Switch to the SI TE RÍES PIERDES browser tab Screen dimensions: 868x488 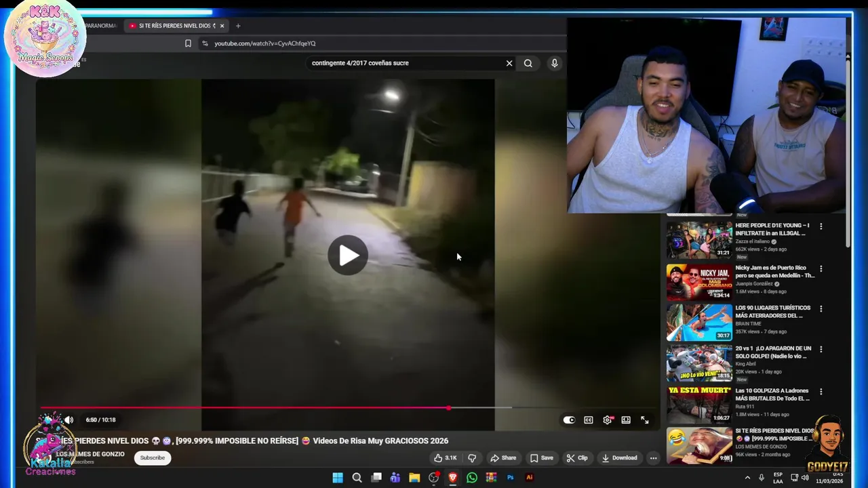176,26
